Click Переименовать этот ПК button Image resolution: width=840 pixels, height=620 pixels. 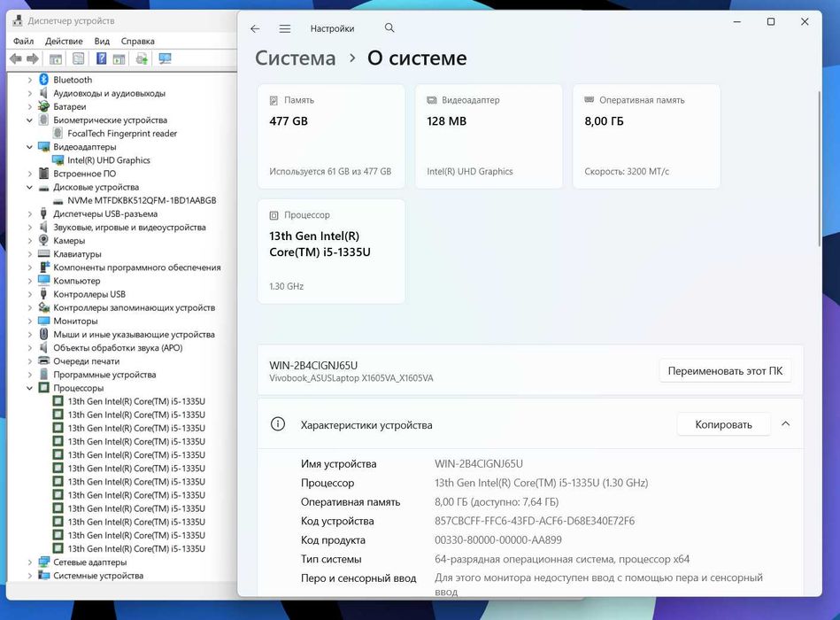click(725, 371)
